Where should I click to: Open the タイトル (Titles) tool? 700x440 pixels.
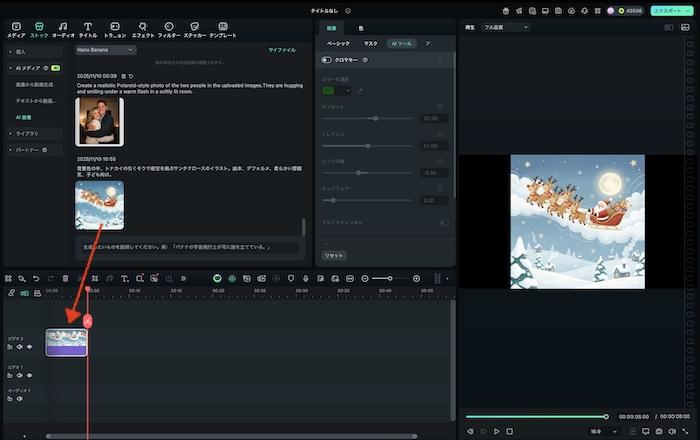[x=88, y=29]
